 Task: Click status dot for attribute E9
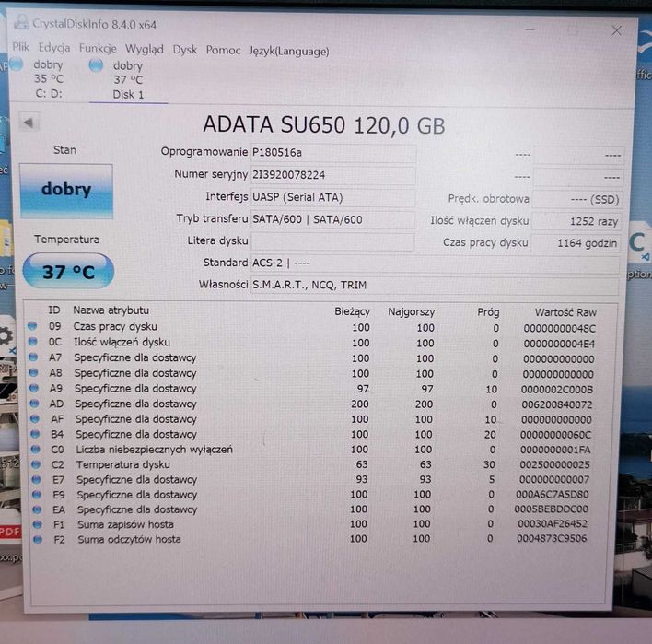(x=37, y=494)
